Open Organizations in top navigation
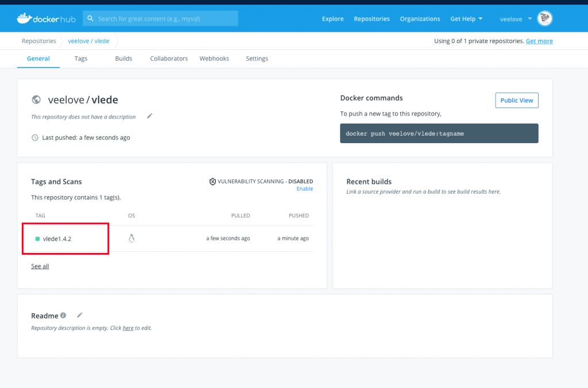 (420, 19)
